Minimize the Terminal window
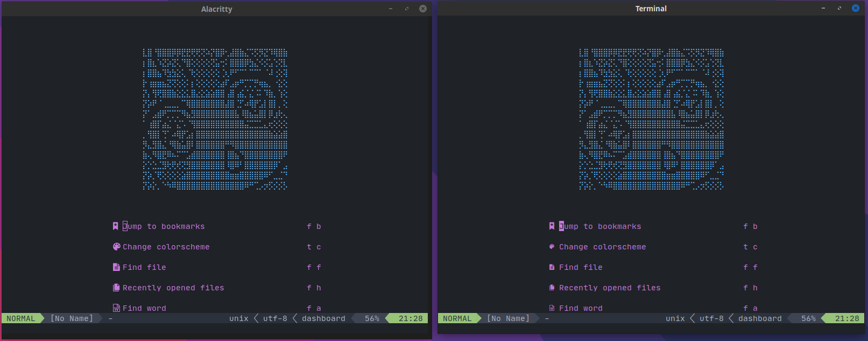The width and height of the screenshot is (868, 341). coord(823,8)
